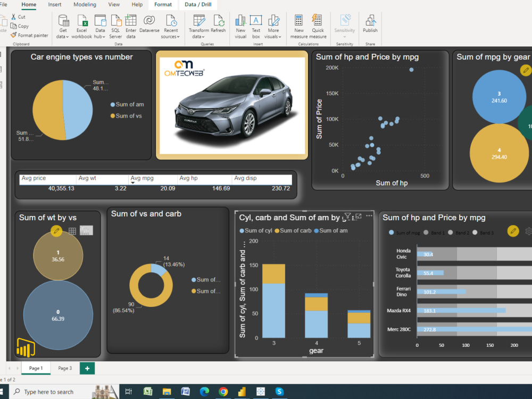Switch to the Modeling ribbon tab
Image resolution: width=532 pixels, height=399 pixels.
pyautogui.click(x=85, y=4)
